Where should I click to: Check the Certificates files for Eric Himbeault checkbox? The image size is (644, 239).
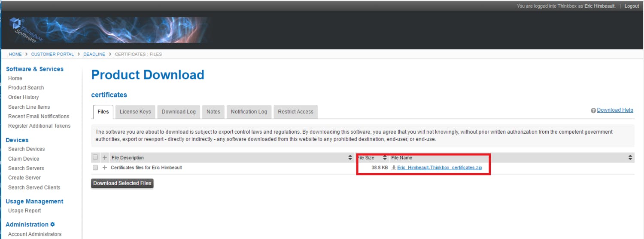pyautogui.click(x=95, y=168)
